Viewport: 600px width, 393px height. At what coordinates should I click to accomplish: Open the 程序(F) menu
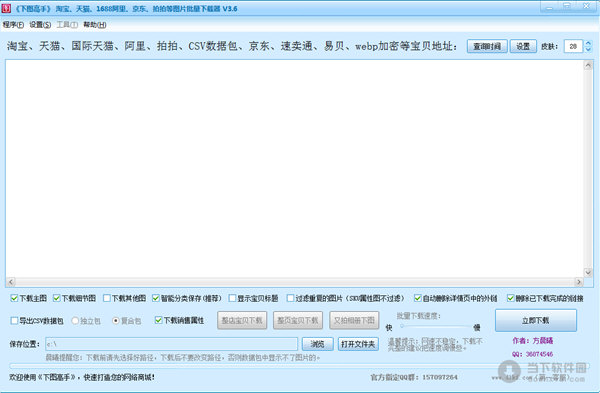(x=13, y=25)
